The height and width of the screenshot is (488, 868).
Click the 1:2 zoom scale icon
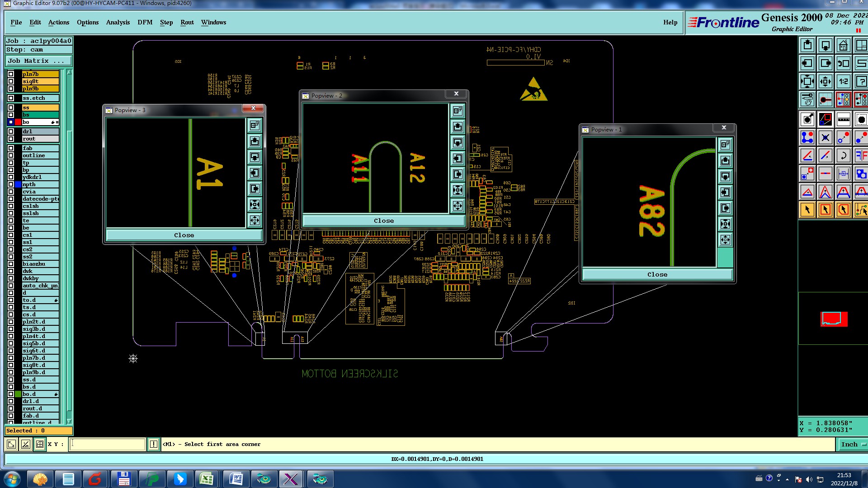[843, 81]
